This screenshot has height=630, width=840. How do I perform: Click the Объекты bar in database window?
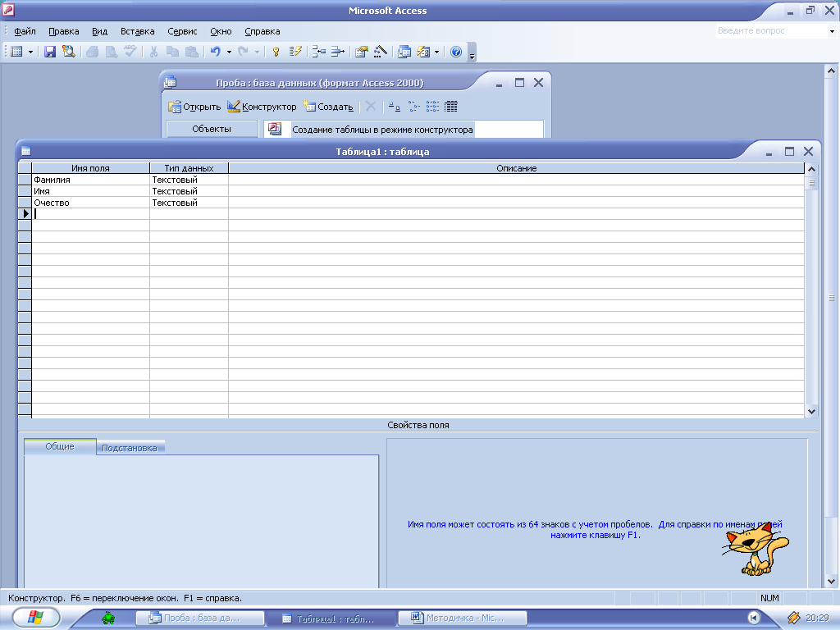[212, 129]
